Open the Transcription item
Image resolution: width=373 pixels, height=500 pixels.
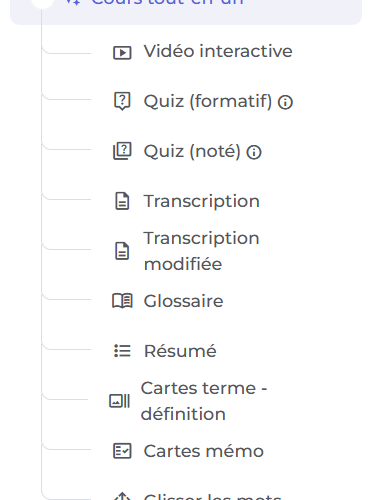tap(202, 201)
